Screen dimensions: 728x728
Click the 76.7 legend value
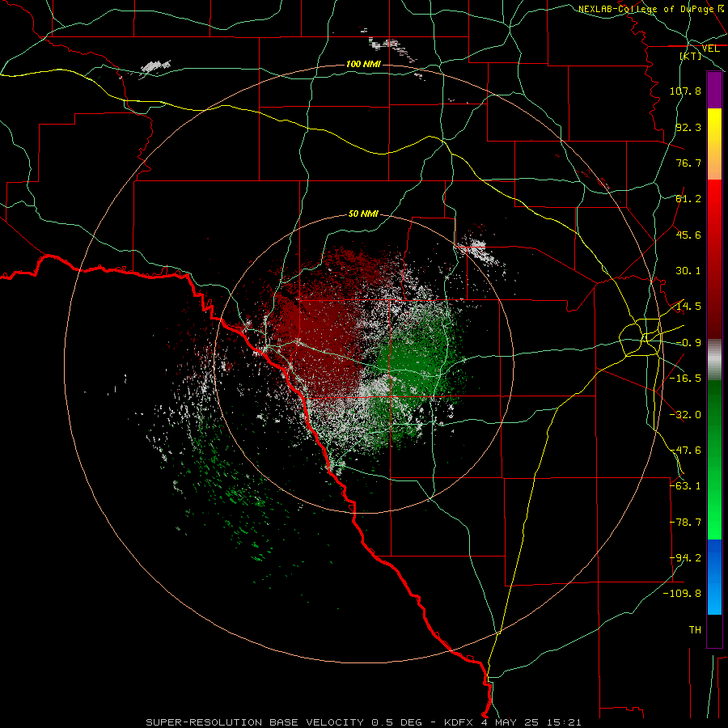(x=688, y=163)
